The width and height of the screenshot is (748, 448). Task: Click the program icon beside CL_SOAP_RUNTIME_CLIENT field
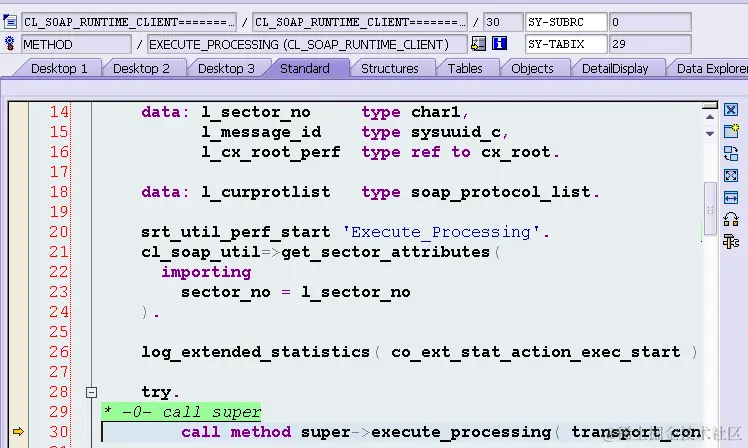(x=10, y=22)
